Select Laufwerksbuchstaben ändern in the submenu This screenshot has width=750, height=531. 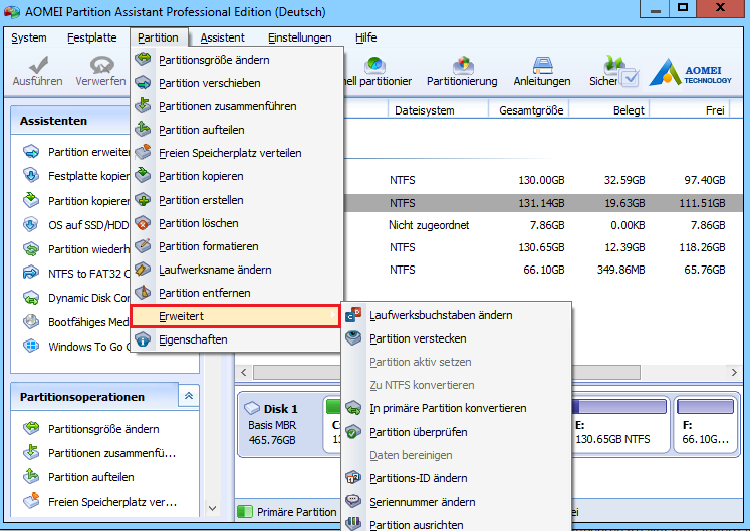(457, 315)
